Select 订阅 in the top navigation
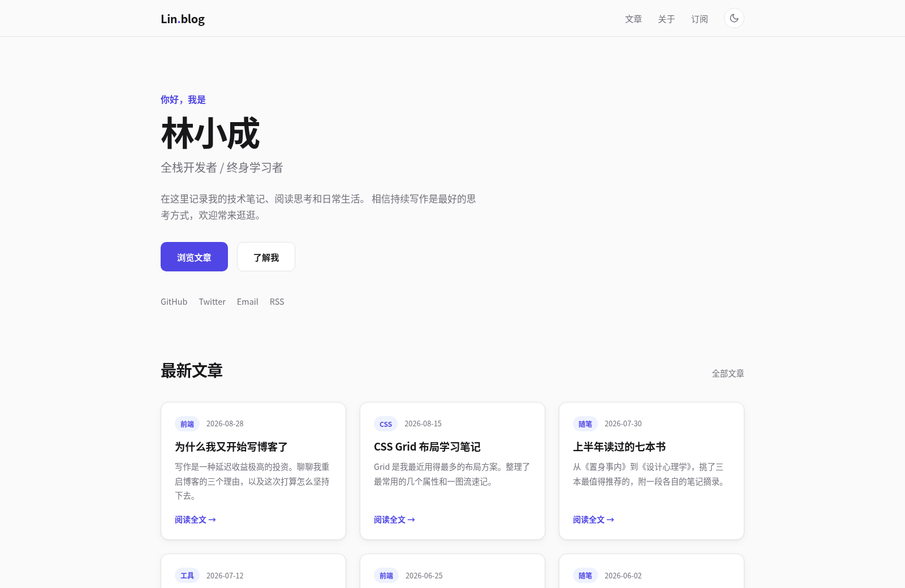 [x=700, y=19]
